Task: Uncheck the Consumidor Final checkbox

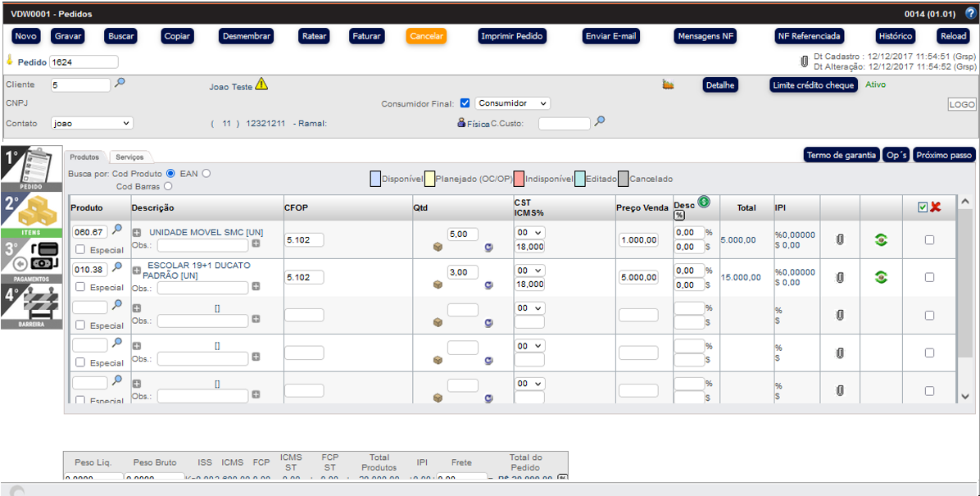Action: [x=465, y=103]
